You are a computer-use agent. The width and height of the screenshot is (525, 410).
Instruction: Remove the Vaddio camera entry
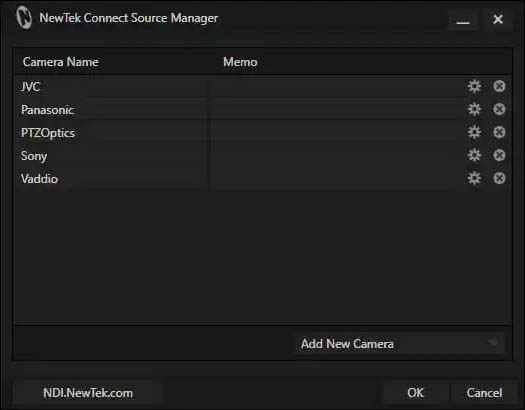click(x=499, y=178)
